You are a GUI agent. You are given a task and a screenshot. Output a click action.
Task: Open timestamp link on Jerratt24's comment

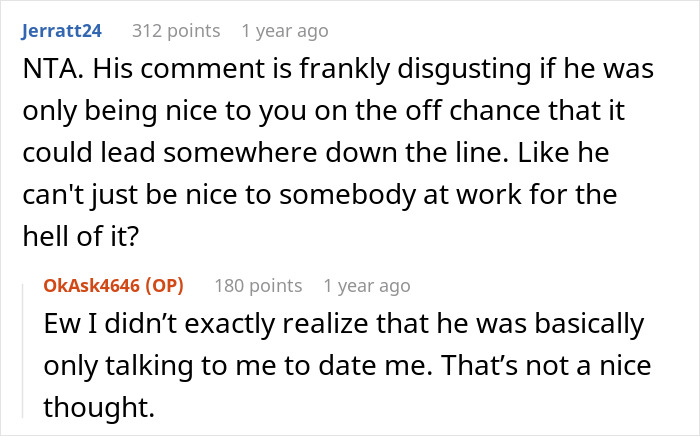284,31
